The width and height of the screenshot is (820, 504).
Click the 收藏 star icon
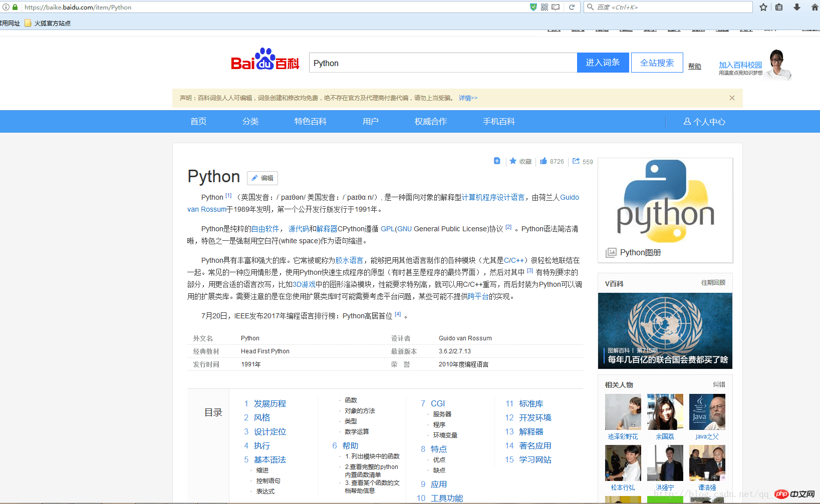tap(513, 161)
